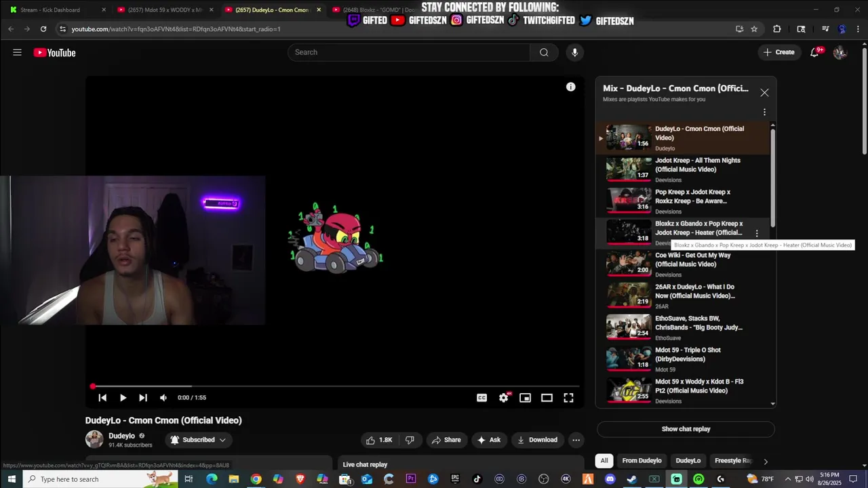Open the Create menu
The width and height of the screenshot is (868, 488).
click(x=778, y=52)
